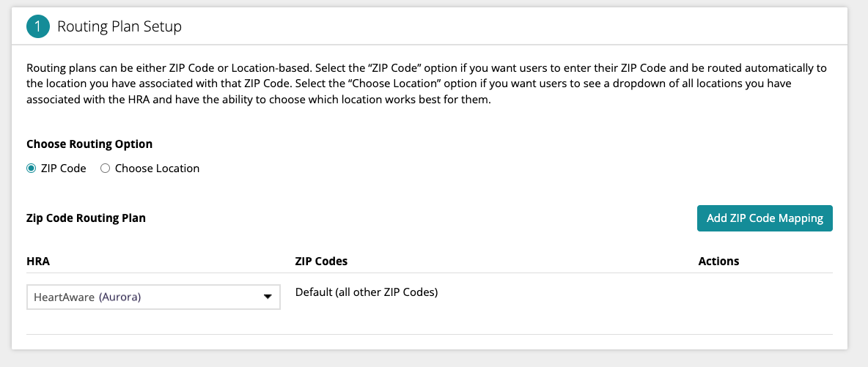Viewport: 868px width, 367px height.
Task: Click the word "HeartAware" in the dropdown
Action: 65,297
